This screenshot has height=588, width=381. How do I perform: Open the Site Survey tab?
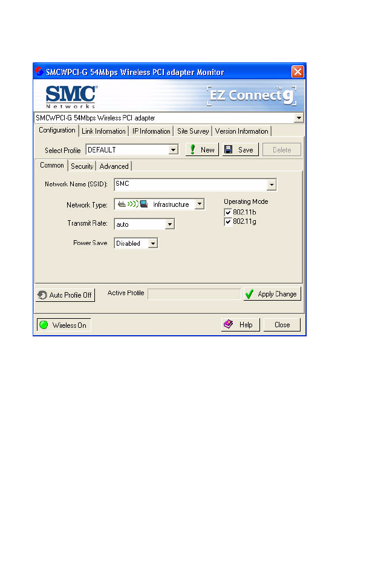pyautogui.click(x=193, y=131)
